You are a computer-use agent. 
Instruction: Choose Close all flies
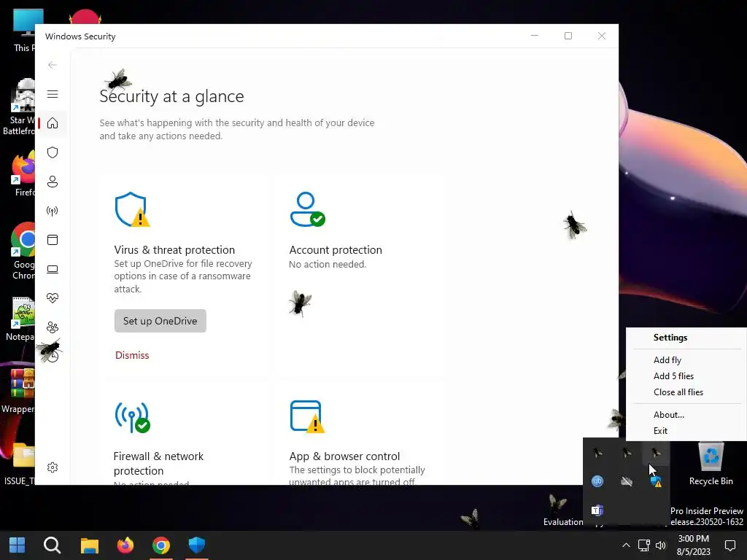point(678,392)
